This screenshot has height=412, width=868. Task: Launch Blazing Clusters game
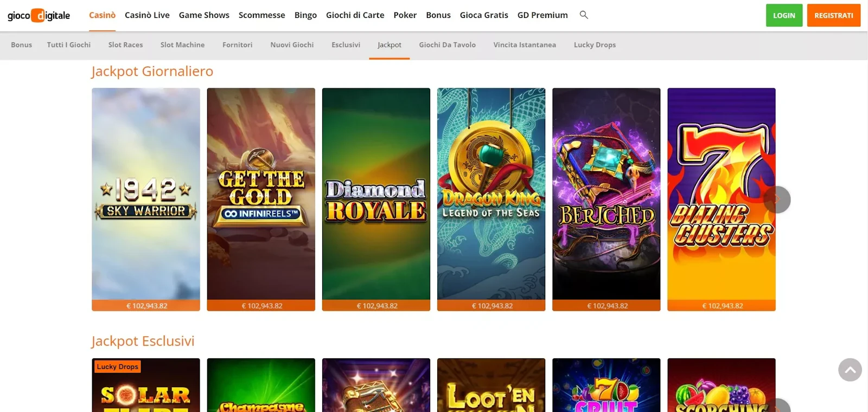(722, 199)
